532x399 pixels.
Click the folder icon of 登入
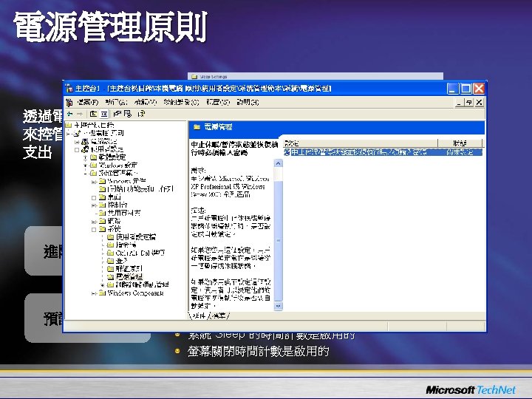pyautogui.click(x=110, y=261)
